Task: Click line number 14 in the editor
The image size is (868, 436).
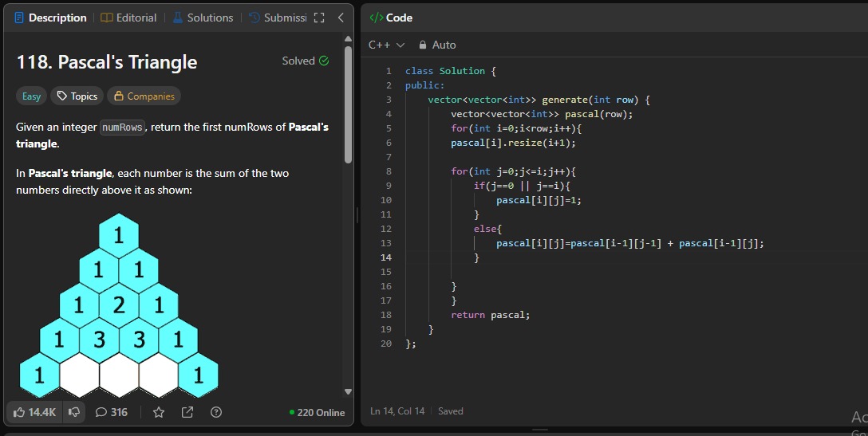Action: pos(386,257)
